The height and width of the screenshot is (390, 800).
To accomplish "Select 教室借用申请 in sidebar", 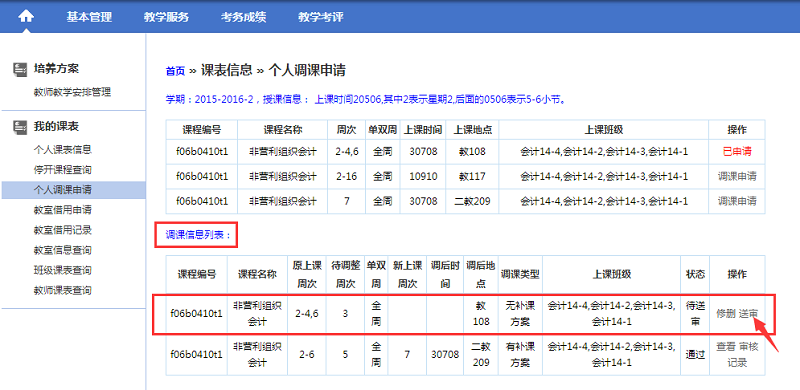I will 63,210.
